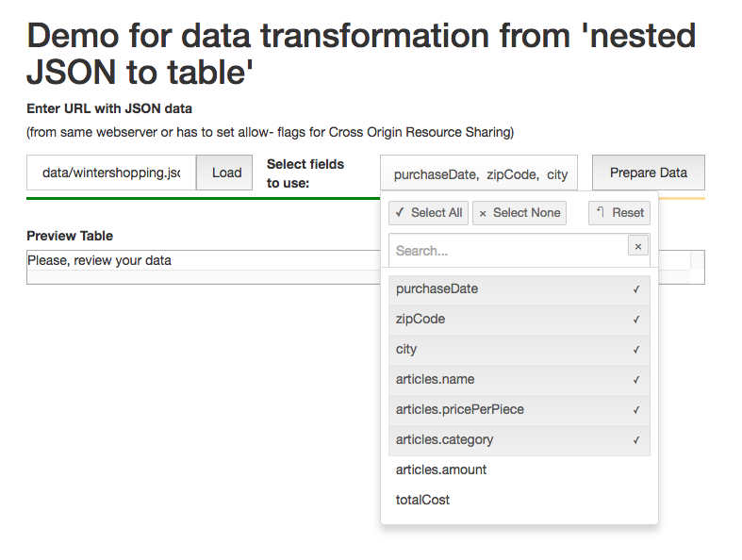Click checkmark beside articles.name
Image resolution: width=742 pixels, height=560 pixels.
(x=636, y=380)
